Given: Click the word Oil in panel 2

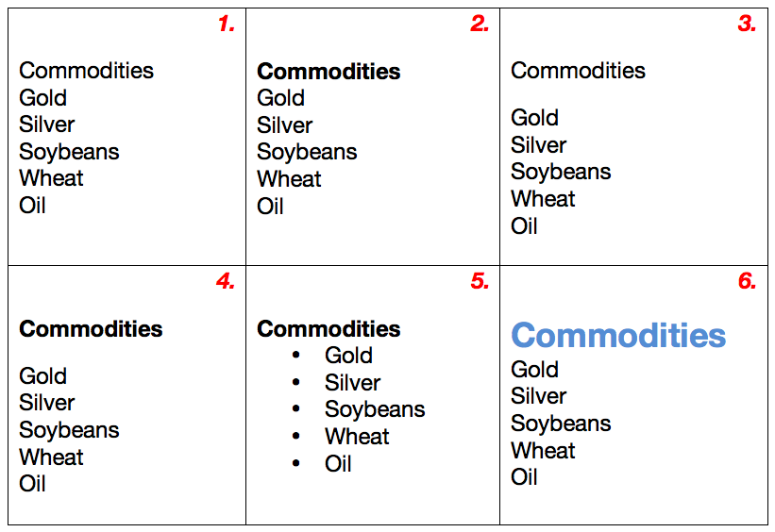Looking at the screenshot, I should 270,206.
